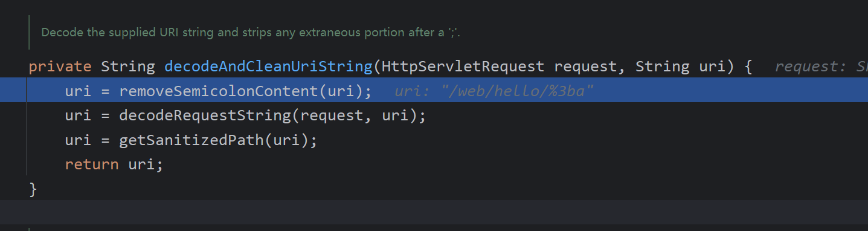Screen dimensions: 868x231
Task: Click the 'request' argument inside decodeRequestString
Action: tap(332, 115)
